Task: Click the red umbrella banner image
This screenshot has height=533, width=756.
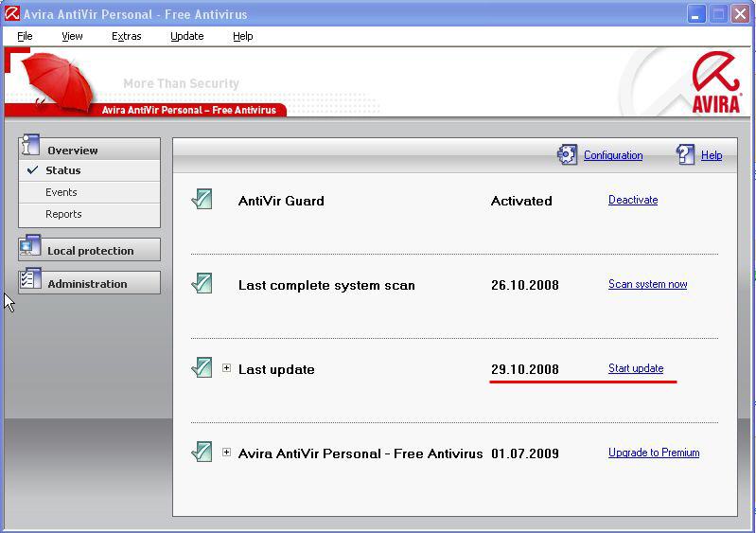Action: pyautogui.click(x=58, y=82)
